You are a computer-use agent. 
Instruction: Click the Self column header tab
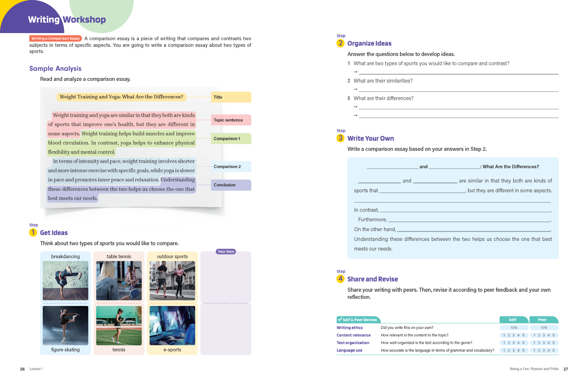pos(513,320)
